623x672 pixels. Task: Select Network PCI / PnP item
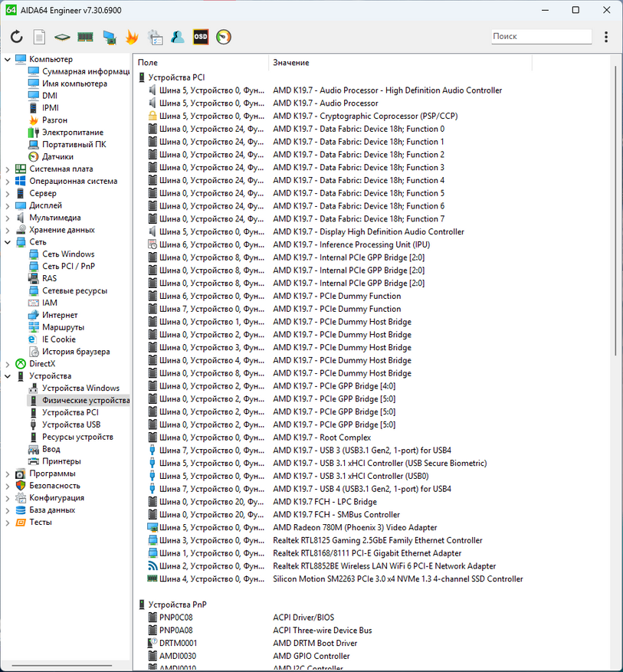tap(62, 266)
